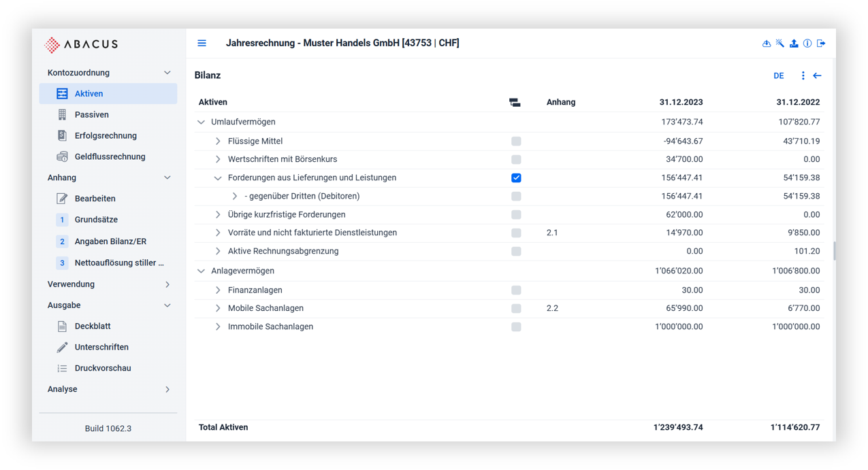Viewport: 868px width, 470px height.
Task: Check the Mobile Sachanlagen checkbox
Action: tap(516, 309)
